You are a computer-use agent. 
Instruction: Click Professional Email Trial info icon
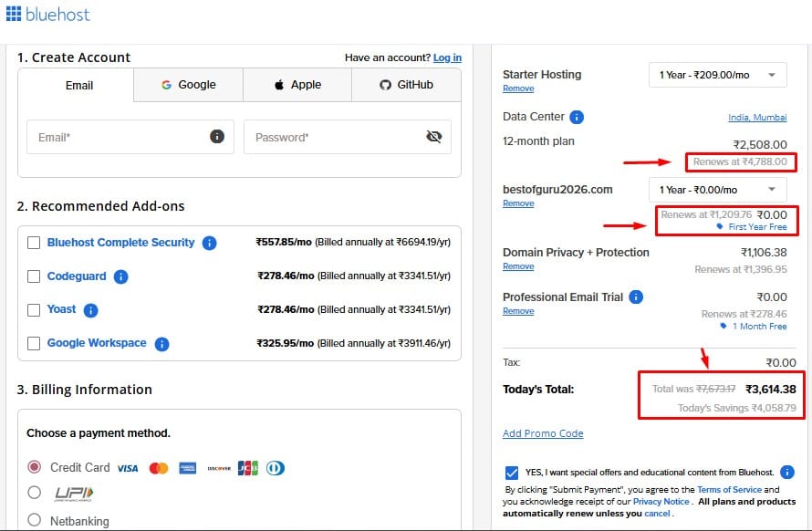point(636,297)
